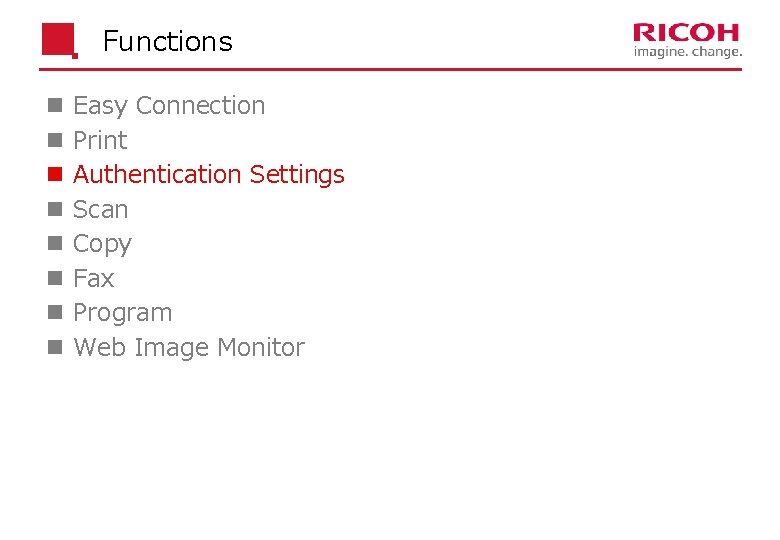
Task: Click the red bullet beside Authentication Settings
Action: coord(55,175)
